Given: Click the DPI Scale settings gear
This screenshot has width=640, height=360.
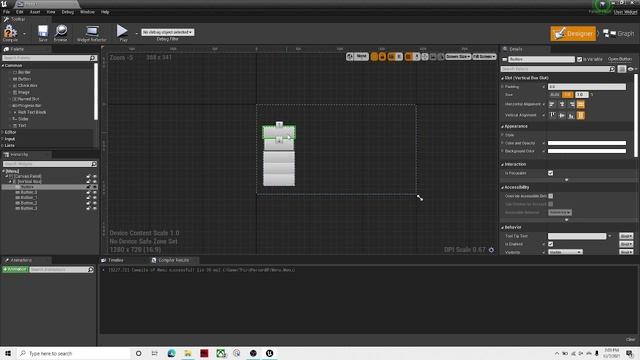Looking at the screenshot, I should pyautogui.click(x=491, y=250).
